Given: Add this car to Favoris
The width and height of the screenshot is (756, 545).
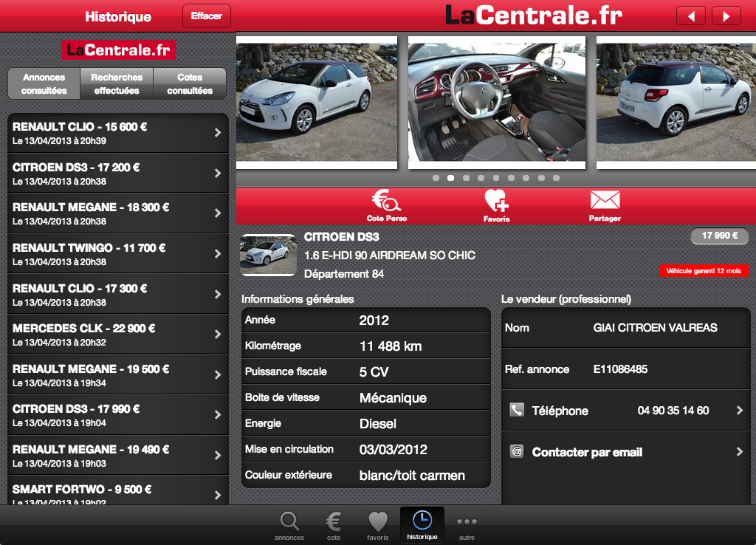Looking at the screenshot, I should pos(497,205).
